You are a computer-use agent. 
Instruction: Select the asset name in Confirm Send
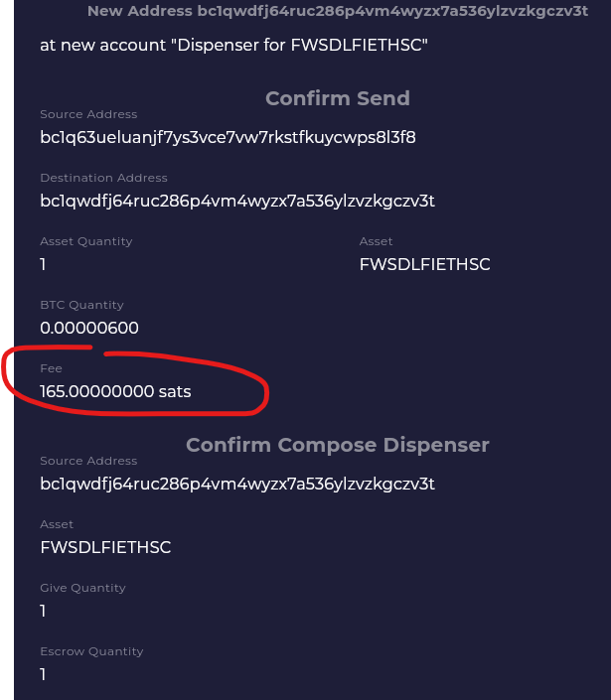pos(424,264)
